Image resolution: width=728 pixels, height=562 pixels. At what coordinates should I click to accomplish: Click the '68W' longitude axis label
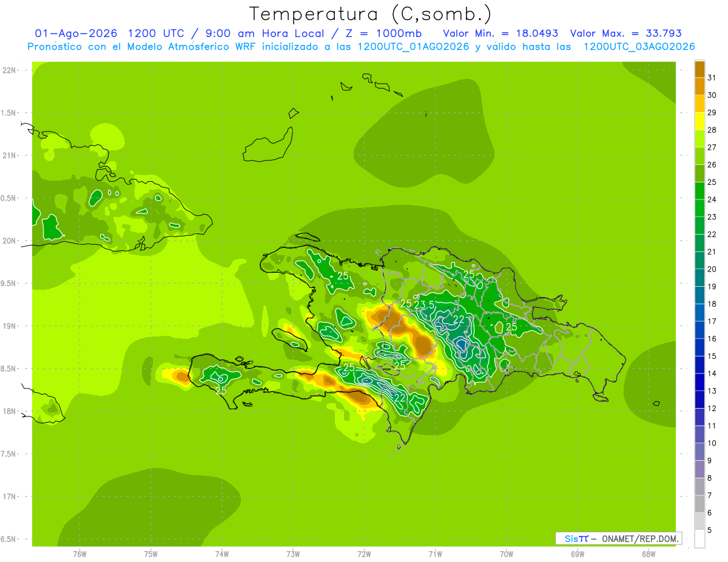pos(649,554)
